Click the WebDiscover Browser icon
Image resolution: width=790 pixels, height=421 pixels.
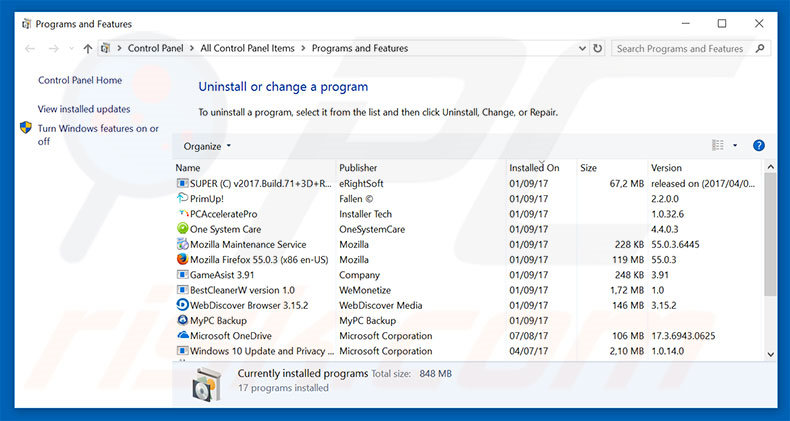click(x=182, y=305)
